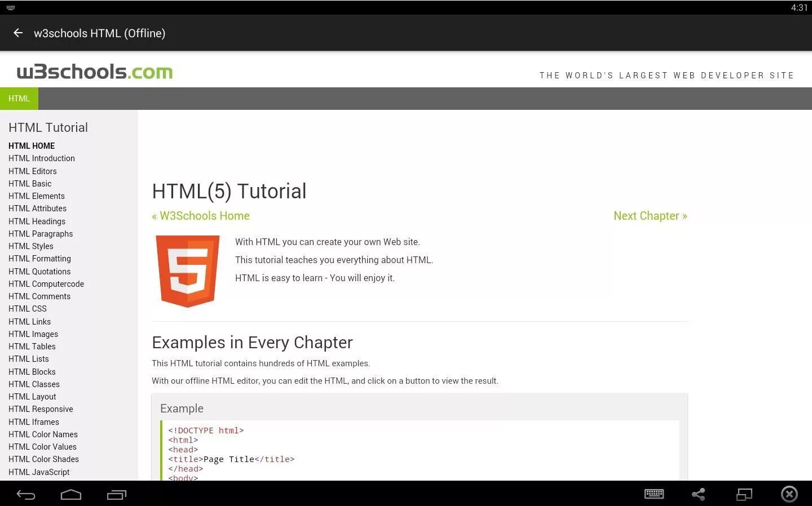This screenshot has width=812, height=506.
Task: Click the HTML5 shield logo
Action: point(188,271)
